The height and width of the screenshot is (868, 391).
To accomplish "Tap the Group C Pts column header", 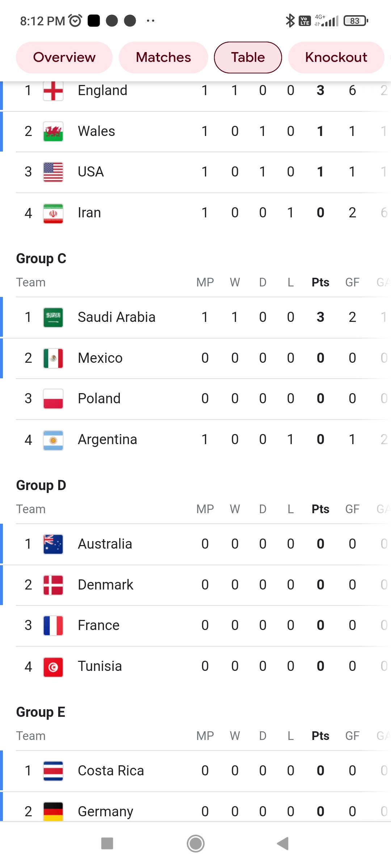I will pyautogui.click(x=320, y=282).
